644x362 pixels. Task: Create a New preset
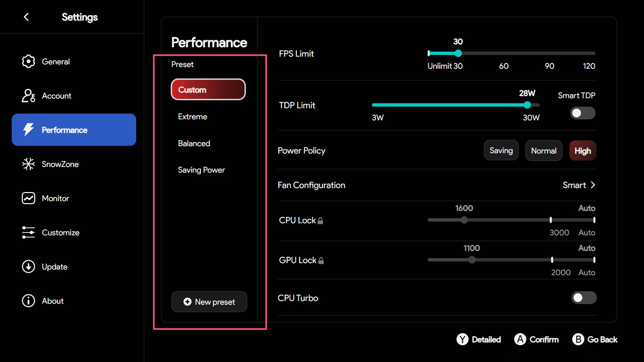[x=209, y=302]
